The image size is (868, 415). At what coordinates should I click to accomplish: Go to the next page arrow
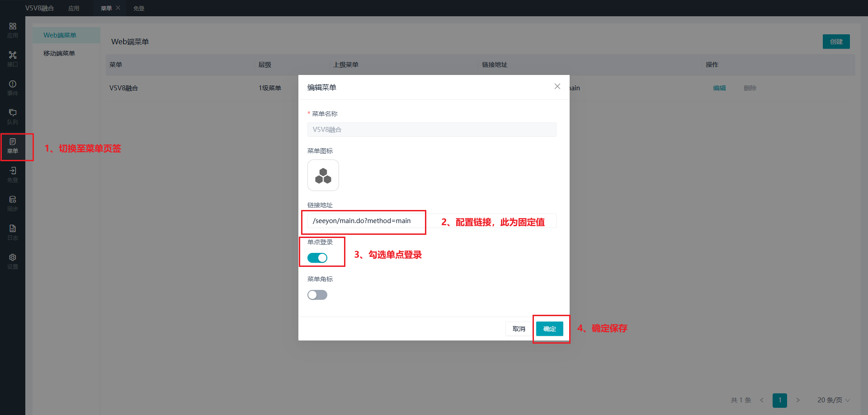798,400
